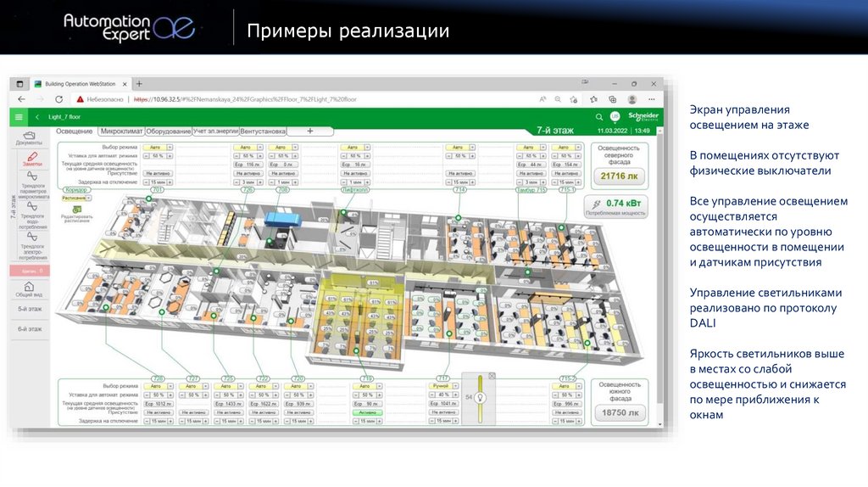Increase the room 701 auto setpoint with plus
The height and width of the screenshot is (487, 868).
[170, 156]
